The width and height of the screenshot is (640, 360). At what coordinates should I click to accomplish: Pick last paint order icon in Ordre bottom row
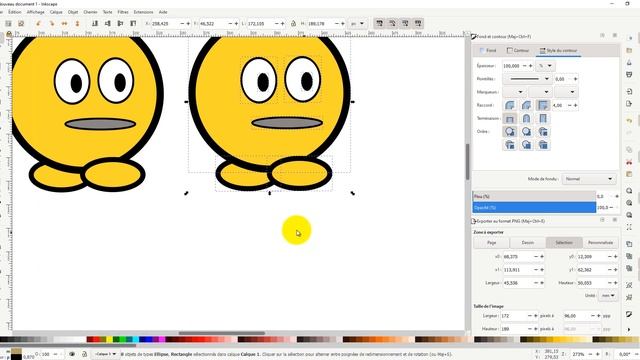pyautogui.click(x=543, y=144)
